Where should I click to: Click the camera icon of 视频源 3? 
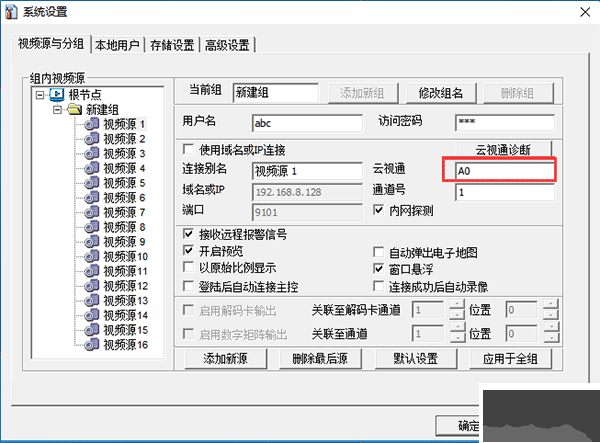[x=92, y=153]
